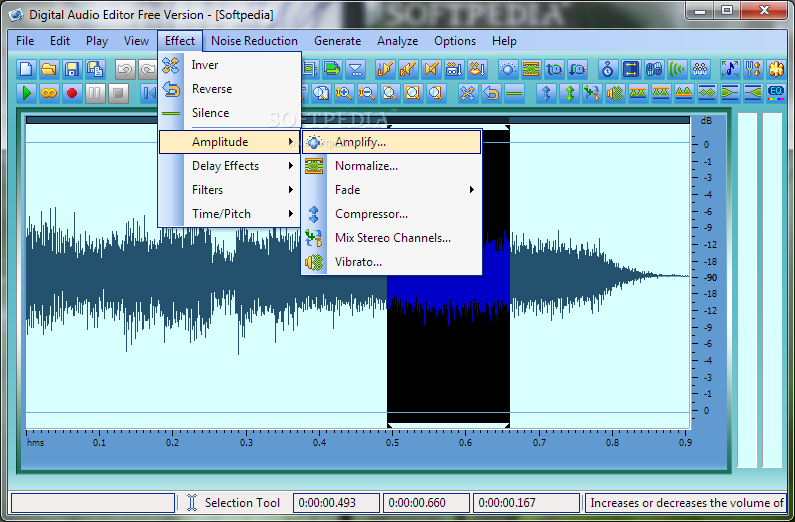Click the tuning fork toolbar icon
Screen dimensions: 795x522
click(753, 68)
